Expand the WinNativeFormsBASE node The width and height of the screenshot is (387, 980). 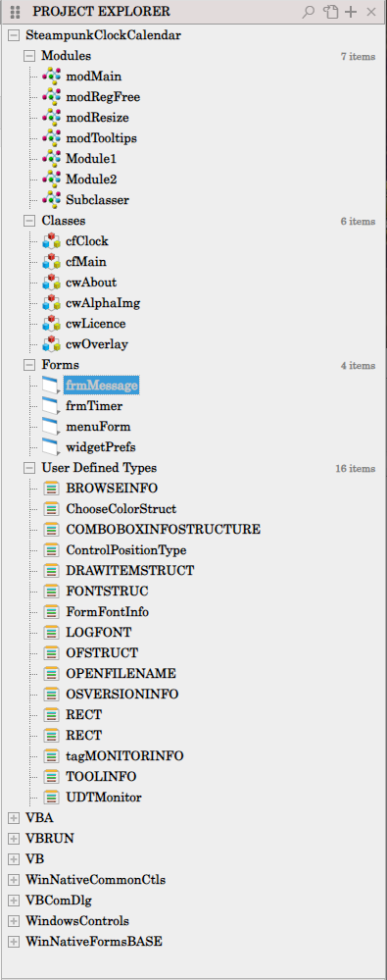pos(13,942)
